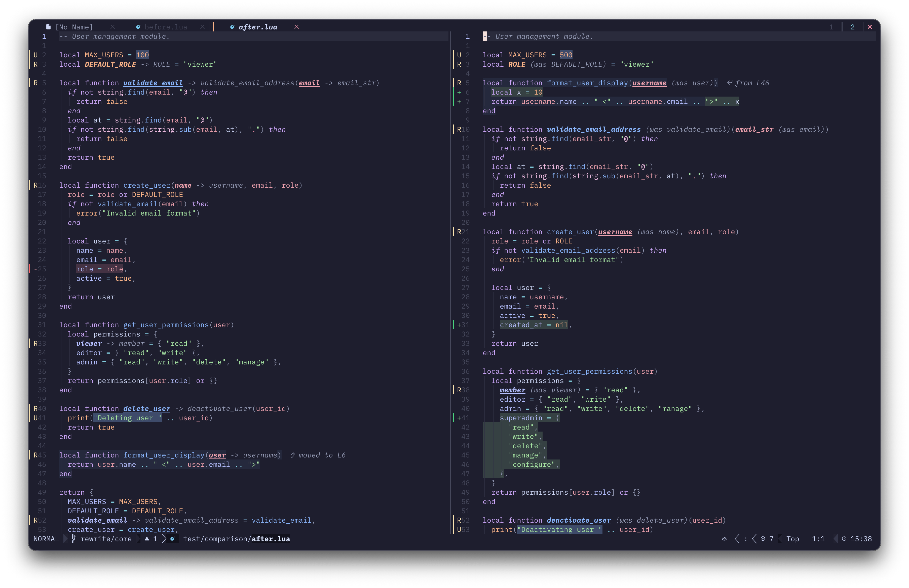The width and height of the screenshot is (909, 588).
Task: Click 'get_user_permissions' in the left pane
Action: coord(166,325)
